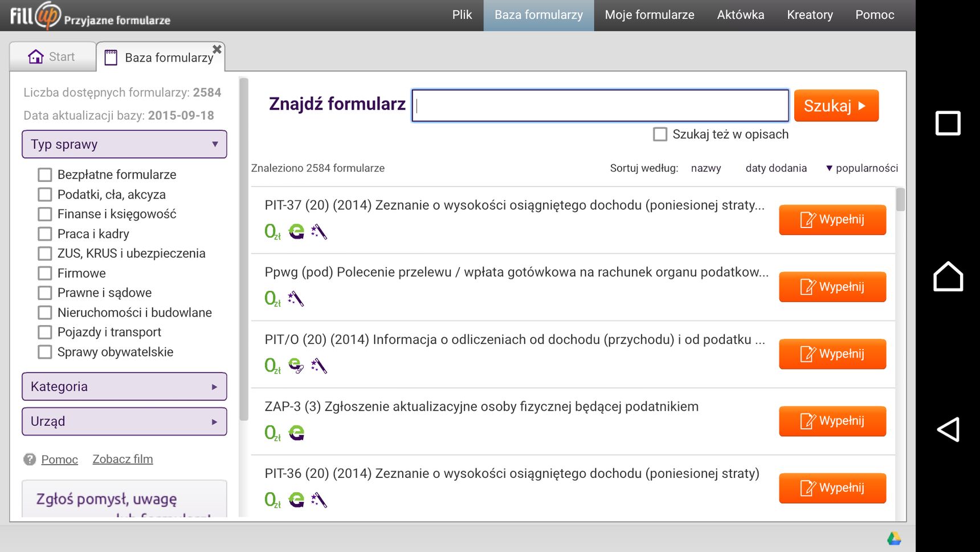Screen dimensions: 980x552
Task: Click the left sidebar scrollbar
Action: [x=244, y=249]
